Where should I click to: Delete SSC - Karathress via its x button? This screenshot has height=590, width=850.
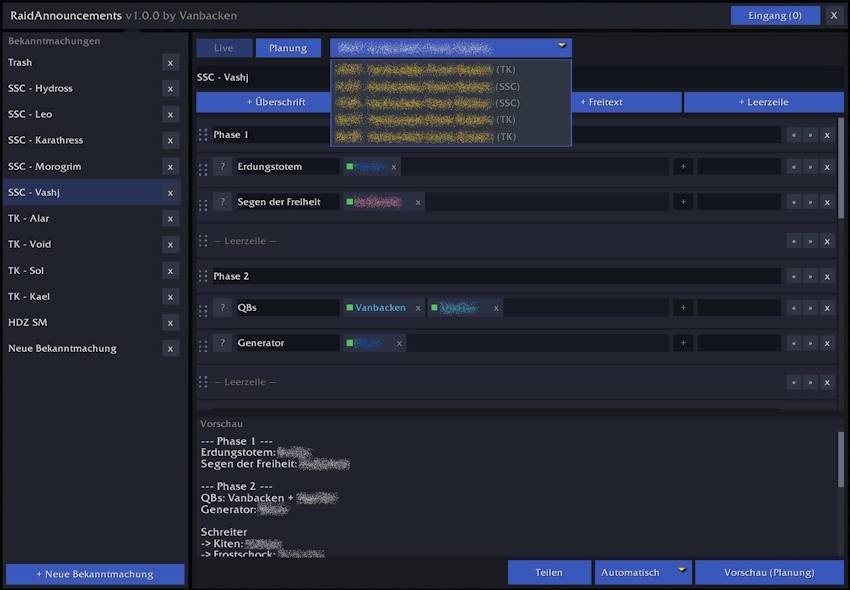170,141
